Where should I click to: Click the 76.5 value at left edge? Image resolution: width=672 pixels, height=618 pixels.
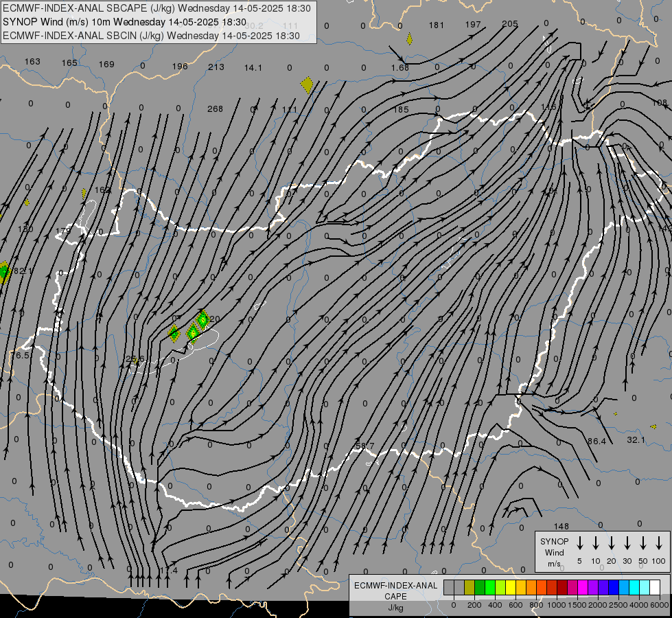point(20,355)
